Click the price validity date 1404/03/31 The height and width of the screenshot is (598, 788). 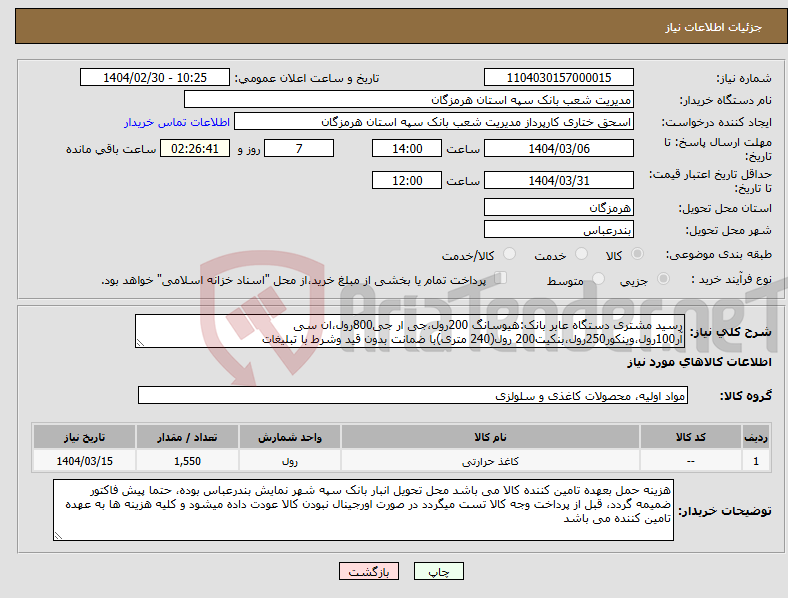[x=559, y=180]
